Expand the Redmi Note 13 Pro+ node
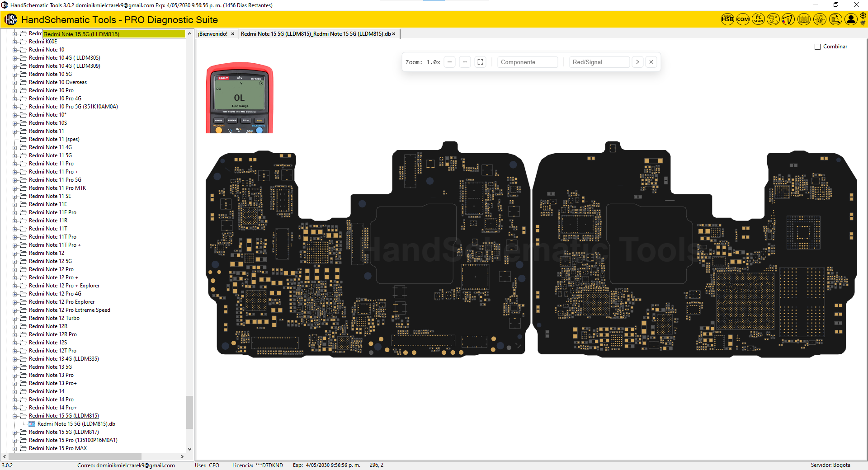The height and width of the screenshot is (470, 868). pos(14,383)
